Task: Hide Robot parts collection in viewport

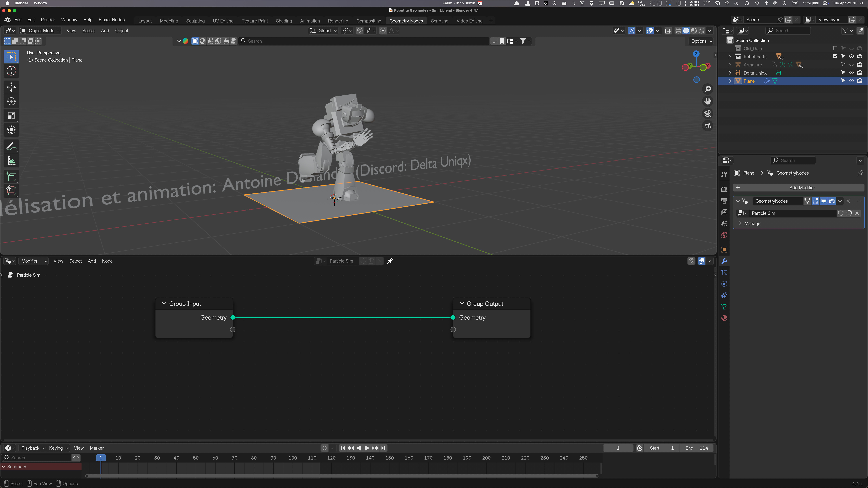Action: (851, 57)
